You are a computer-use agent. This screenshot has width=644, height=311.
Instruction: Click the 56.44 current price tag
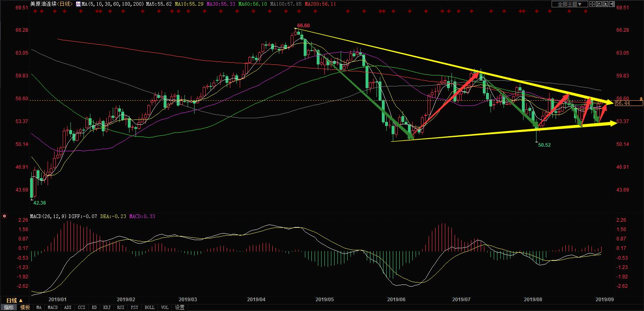(623, 103)
